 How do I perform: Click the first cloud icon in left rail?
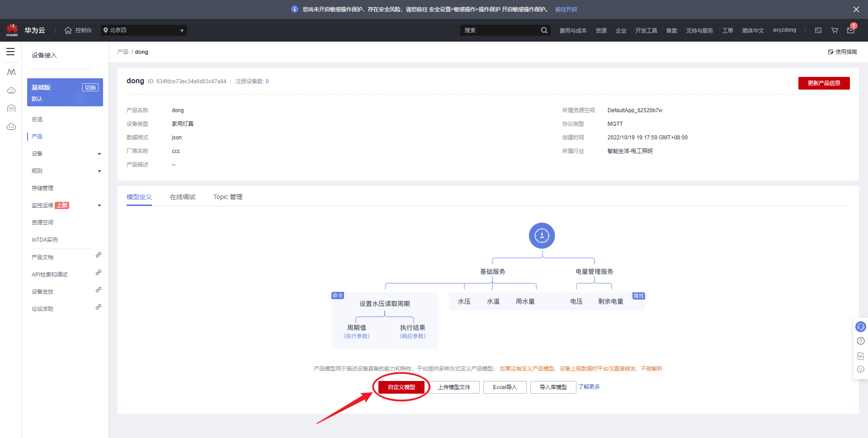coord(11,90)
